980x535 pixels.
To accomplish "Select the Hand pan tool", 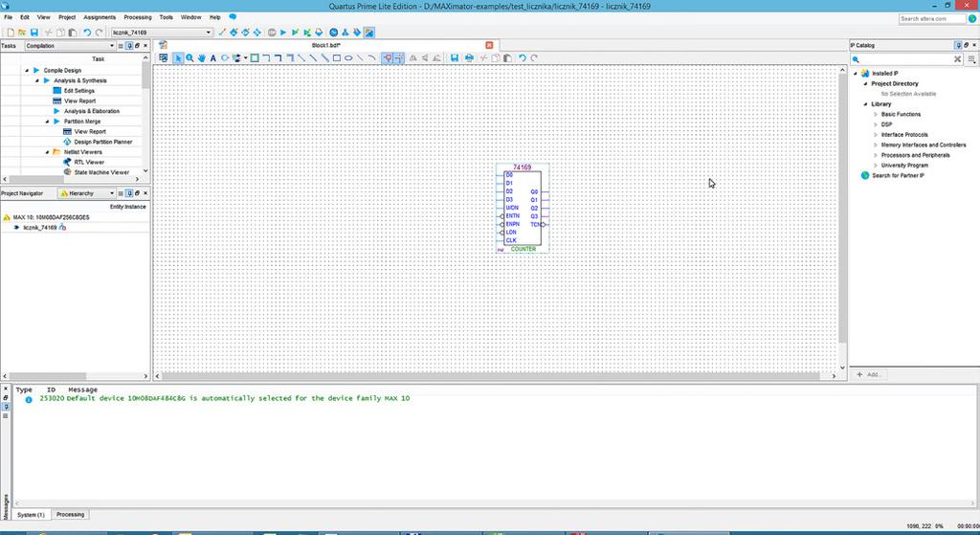I will [x=201, y=58].
